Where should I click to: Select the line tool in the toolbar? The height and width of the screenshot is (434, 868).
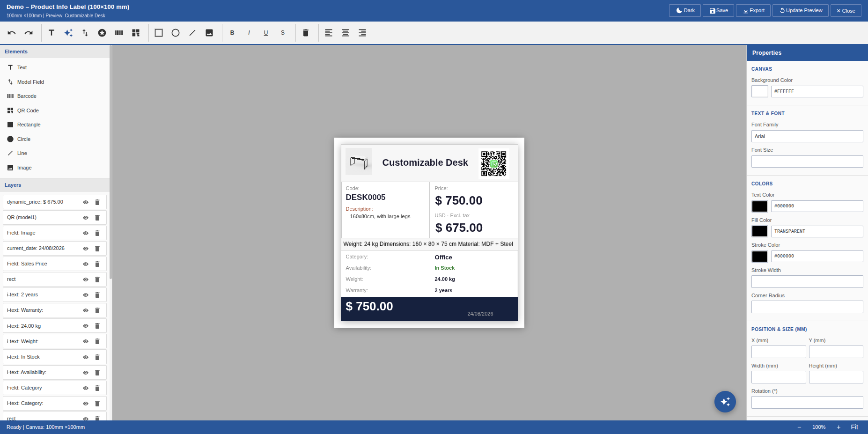(192, 33)
